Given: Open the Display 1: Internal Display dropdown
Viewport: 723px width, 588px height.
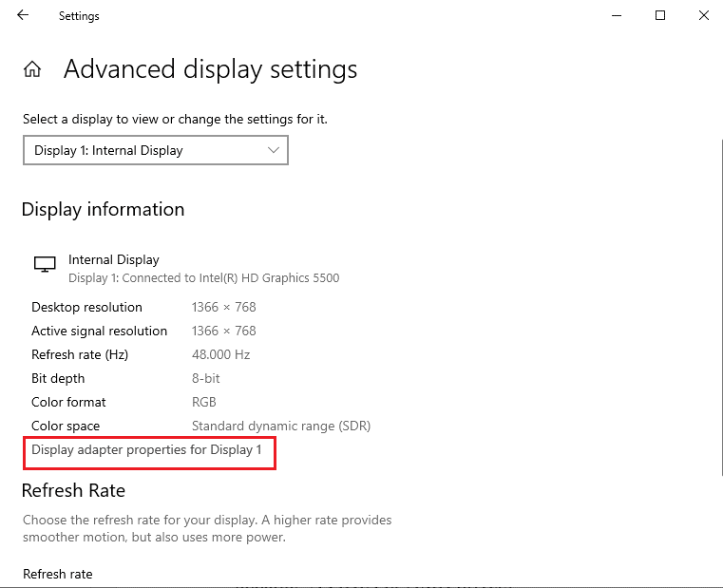Looking at the screenshot, I should (x=155, y=150).
